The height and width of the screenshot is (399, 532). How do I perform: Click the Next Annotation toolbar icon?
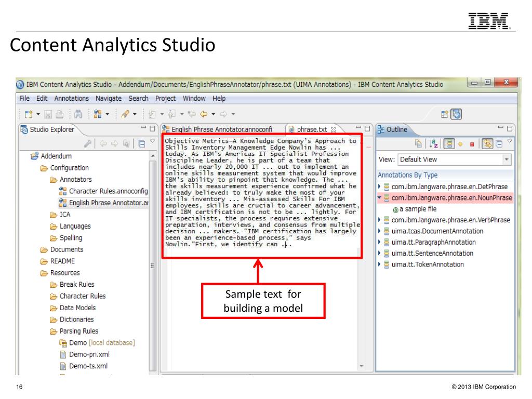tap(152, 114)
